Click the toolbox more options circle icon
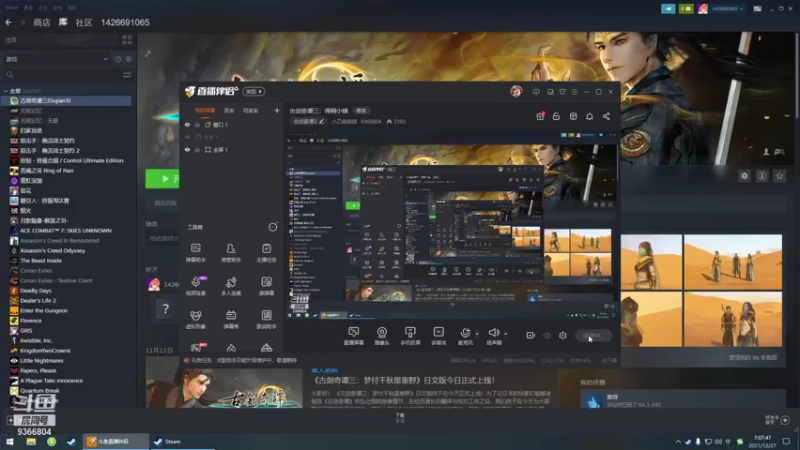The image size is (800, 450). click(x=273, y=227)
